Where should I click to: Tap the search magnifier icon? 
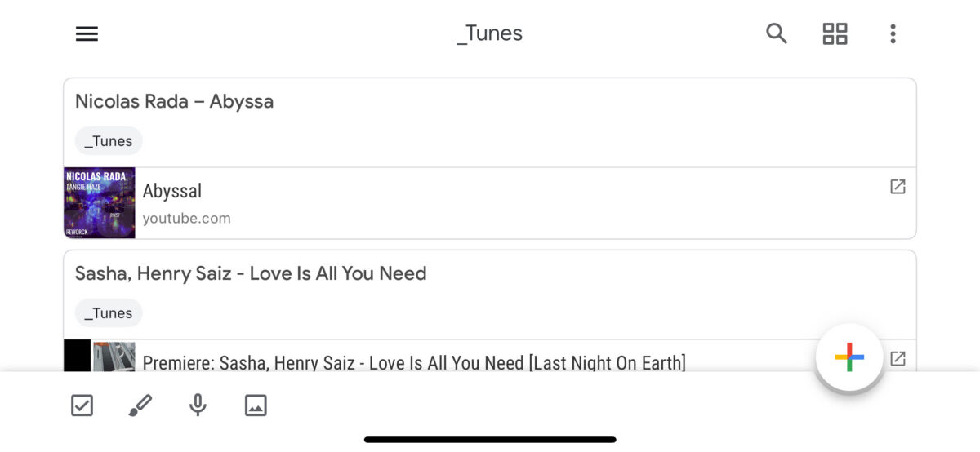tap(777, 33)
